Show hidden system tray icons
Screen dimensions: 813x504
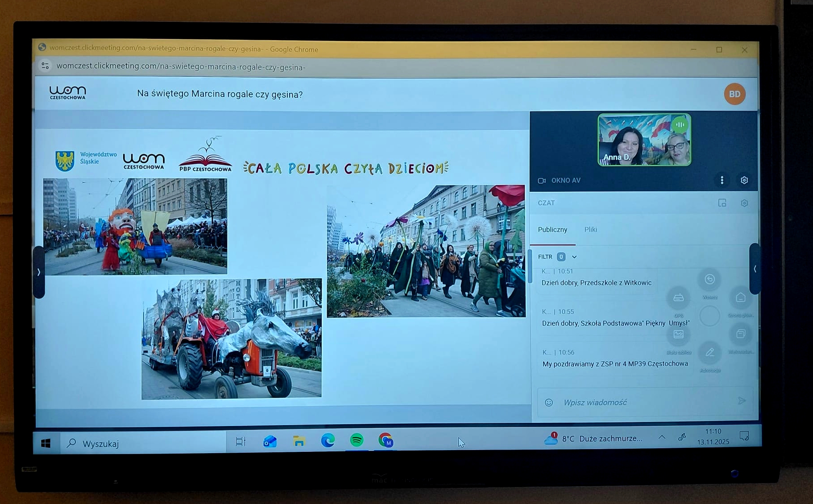point(662,438)
